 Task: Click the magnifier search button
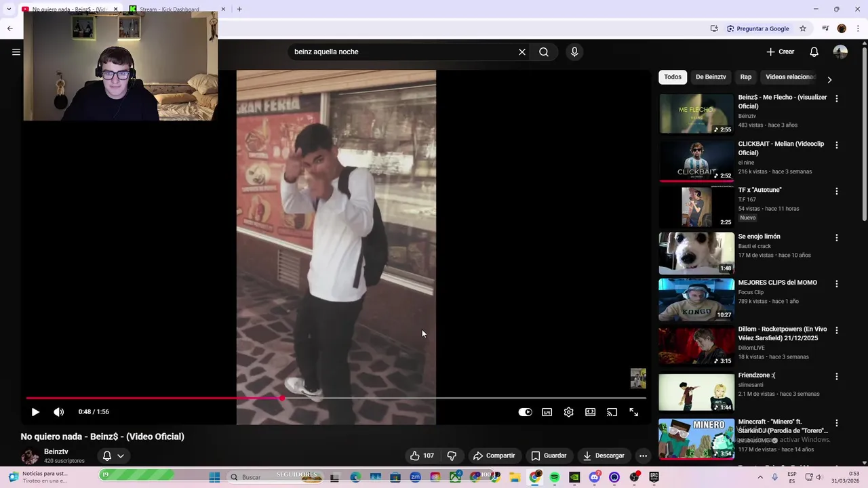(544, 52)
